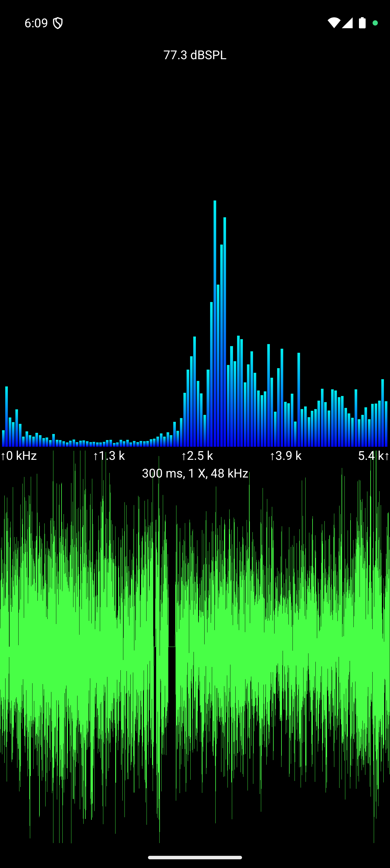Tap the 77.3 dBSPL level readout

pos(195,55)
